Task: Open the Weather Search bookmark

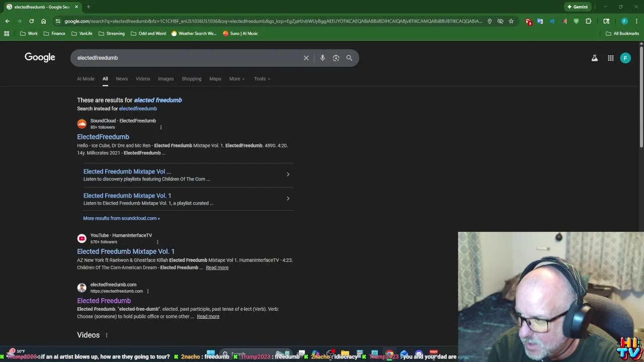Action: pos(194,34)
